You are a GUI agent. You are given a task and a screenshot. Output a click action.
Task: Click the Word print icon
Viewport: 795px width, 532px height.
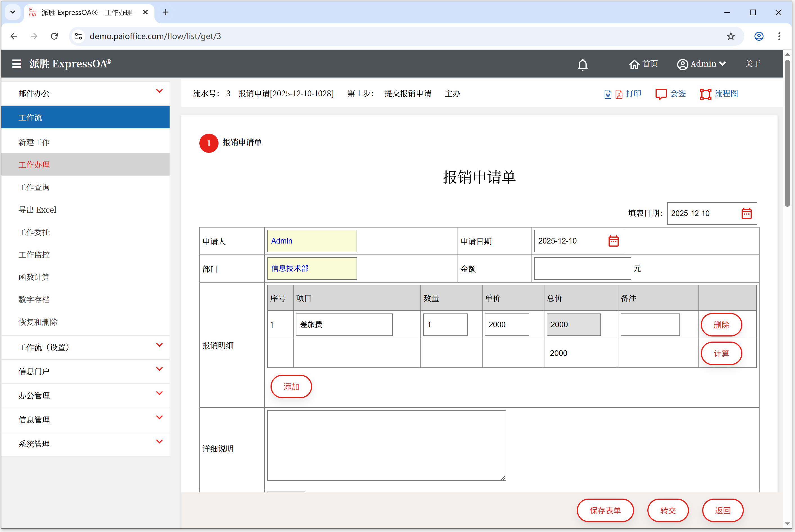pos(607,94)
